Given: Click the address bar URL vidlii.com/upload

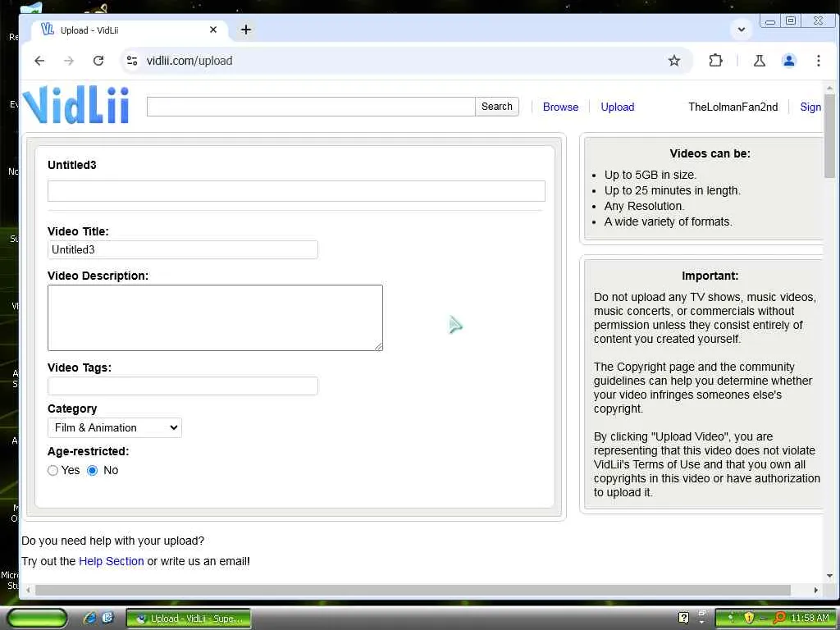Looking at the screenshot, I should [189, 61].
